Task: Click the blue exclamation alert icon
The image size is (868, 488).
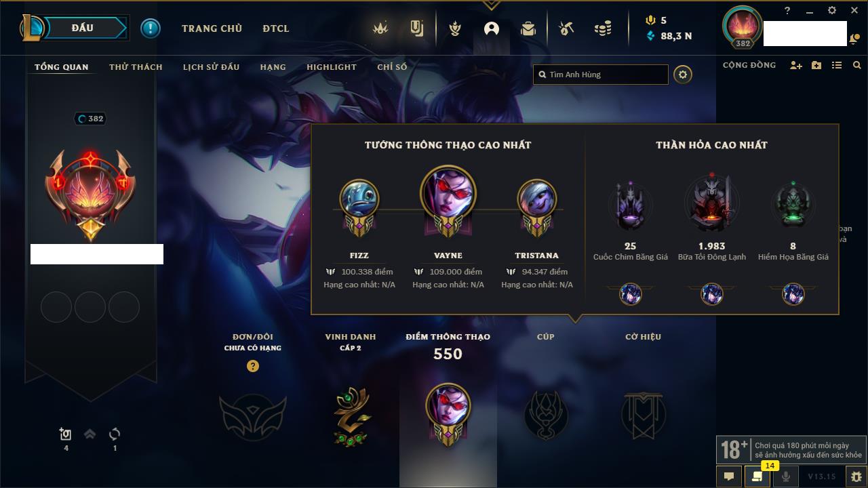Action: tap(151, 28)
